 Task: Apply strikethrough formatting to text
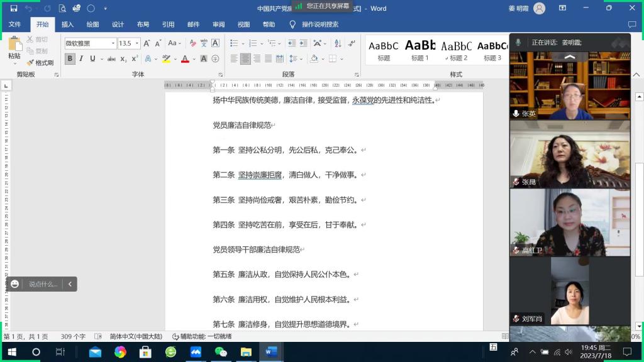(111, 59)
